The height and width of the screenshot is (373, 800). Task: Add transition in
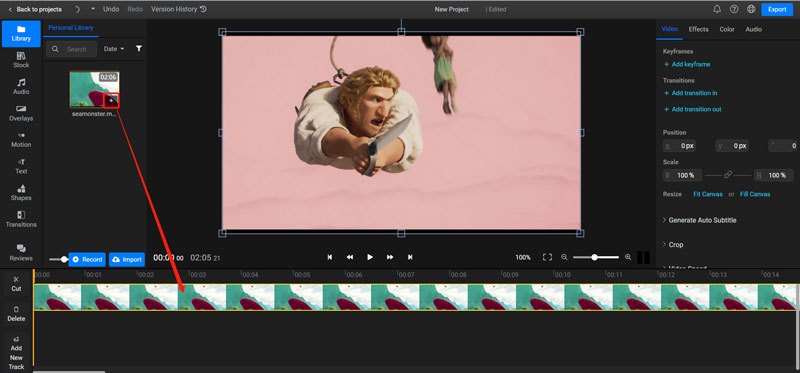(x=690, y=93)
